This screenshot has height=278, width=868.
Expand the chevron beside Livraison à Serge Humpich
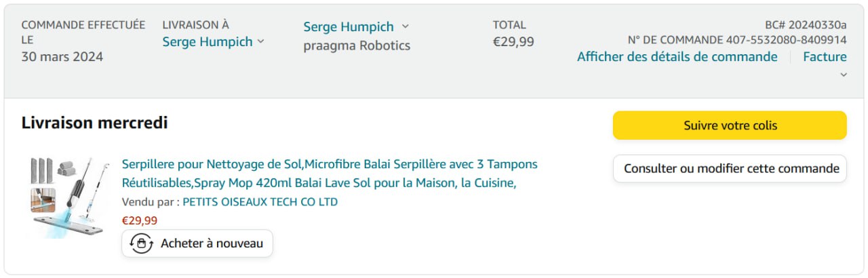tap(260, 42)
